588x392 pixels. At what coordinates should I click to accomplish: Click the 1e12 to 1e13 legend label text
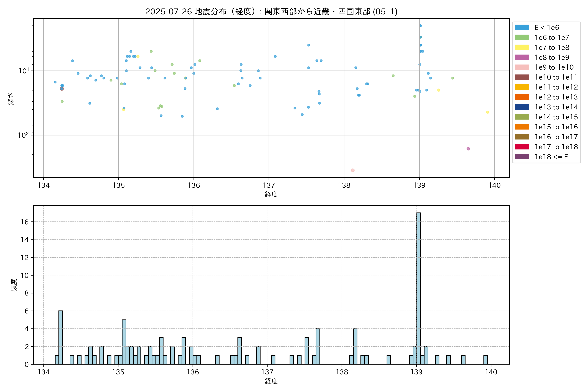pyautogui.click(x=556, y=97)
